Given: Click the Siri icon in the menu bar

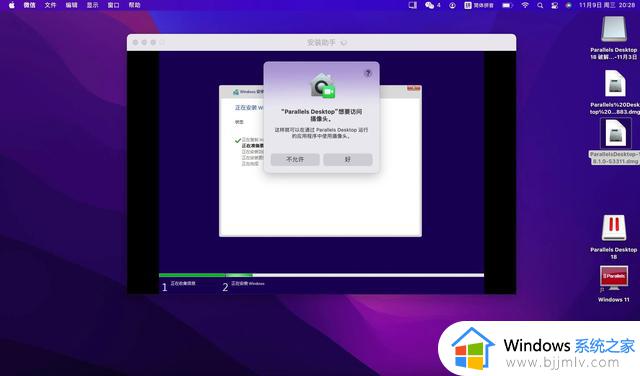Looking at the screenshot, I should coord(569,5).
